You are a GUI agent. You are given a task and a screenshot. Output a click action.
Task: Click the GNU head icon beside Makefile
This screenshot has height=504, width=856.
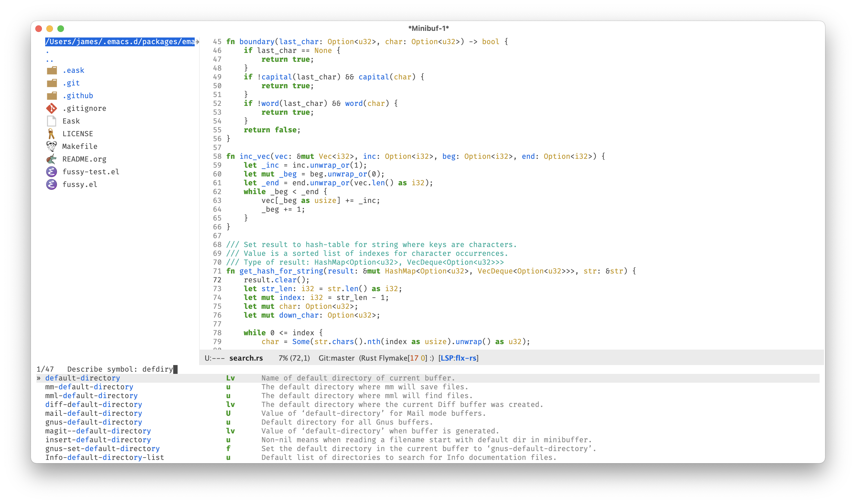click(x=52, y=146)
